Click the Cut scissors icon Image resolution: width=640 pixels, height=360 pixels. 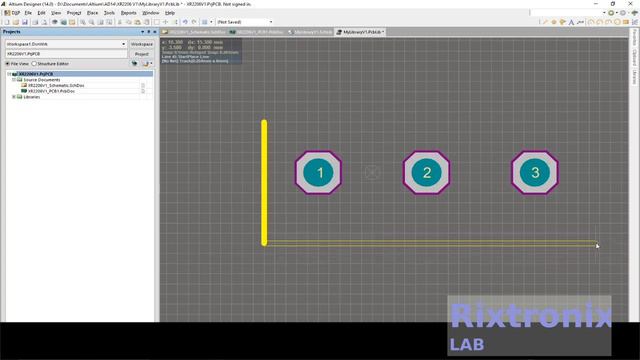click(119, 22)
